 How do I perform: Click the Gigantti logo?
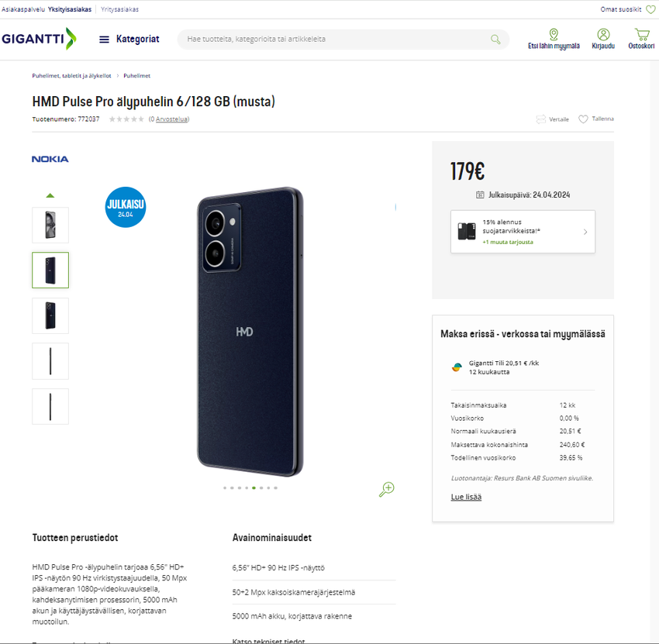(39, 39)
